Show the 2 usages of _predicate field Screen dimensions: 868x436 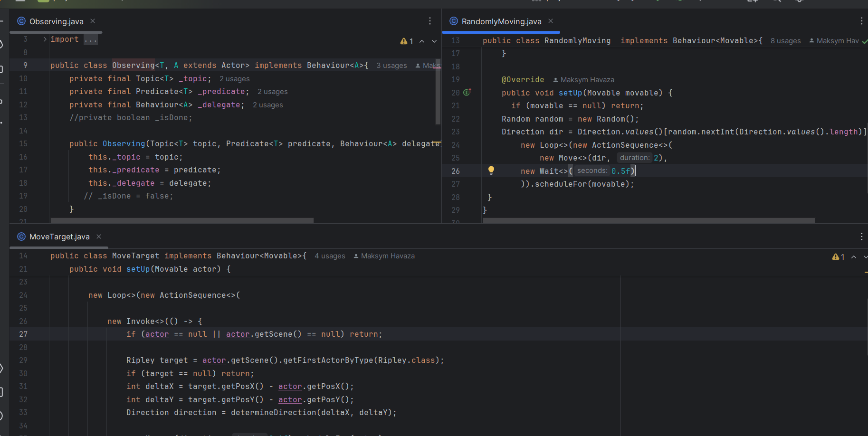[x=272, y=92]
